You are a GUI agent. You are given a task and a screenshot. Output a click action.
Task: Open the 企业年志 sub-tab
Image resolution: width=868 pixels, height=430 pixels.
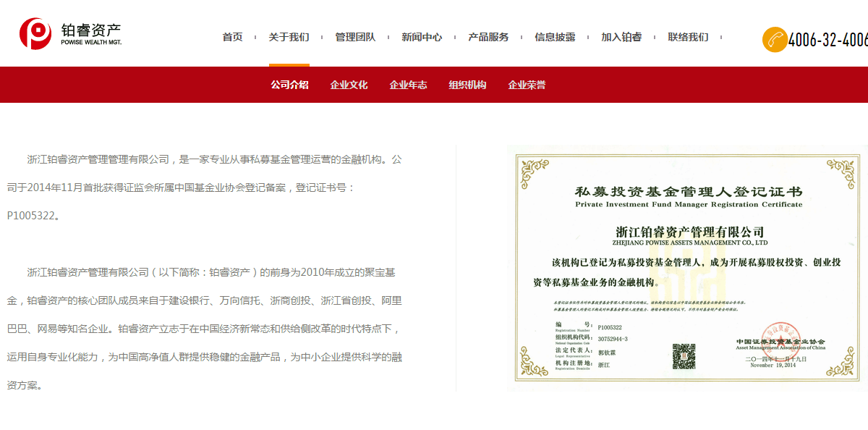click(x=408, y=85)
